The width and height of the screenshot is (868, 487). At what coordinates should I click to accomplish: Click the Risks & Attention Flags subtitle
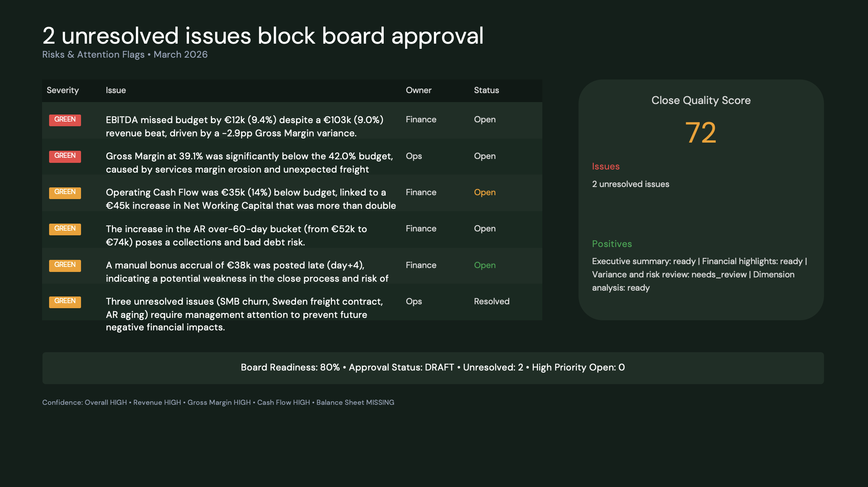125,55
